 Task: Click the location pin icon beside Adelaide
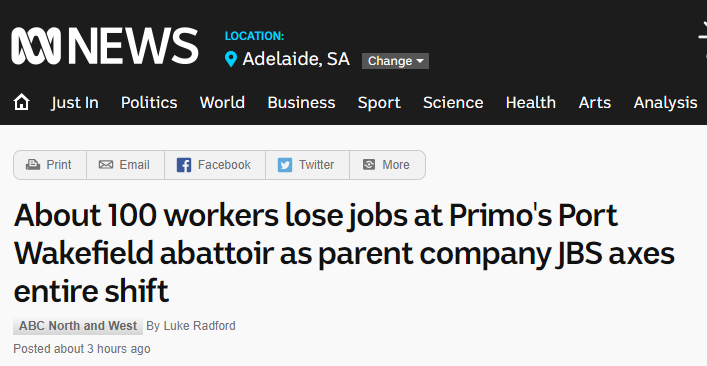click(231, 59)
